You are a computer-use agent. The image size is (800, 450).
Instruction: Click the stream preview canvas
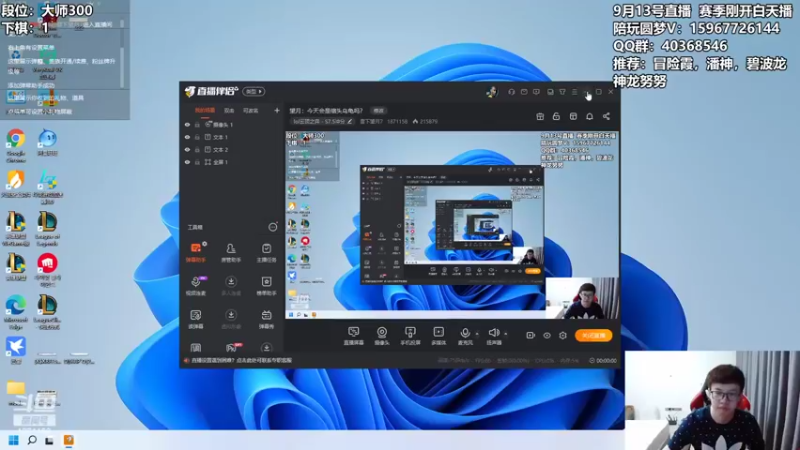click(x=453, y=225)
